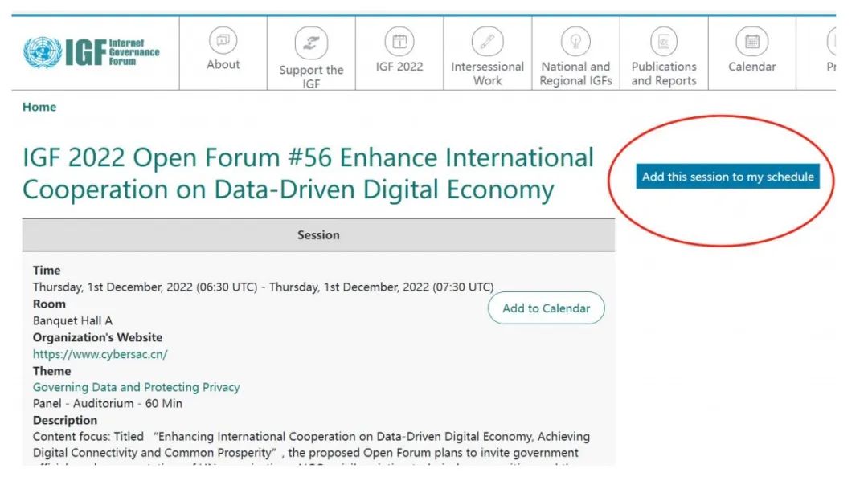Screen dimensions: 868x489
Task: Click the Description label
Action: coord(65,421)
